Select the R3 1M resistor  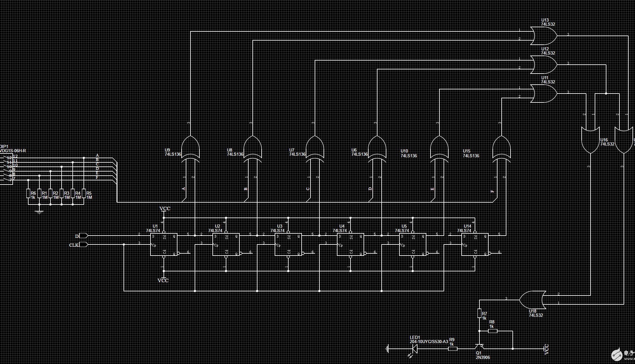(62, 193)
